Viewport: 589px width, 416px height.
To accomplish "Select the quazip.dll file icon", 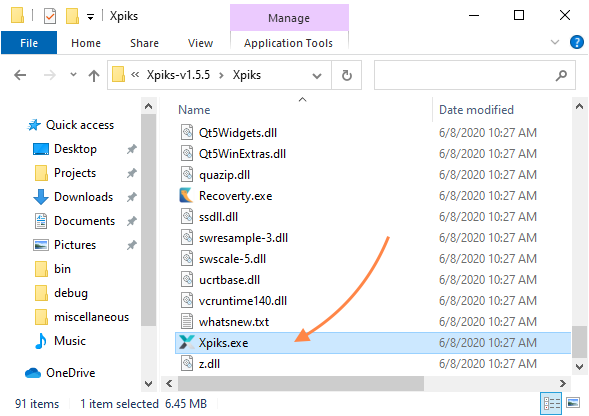I will pos(187,175).
